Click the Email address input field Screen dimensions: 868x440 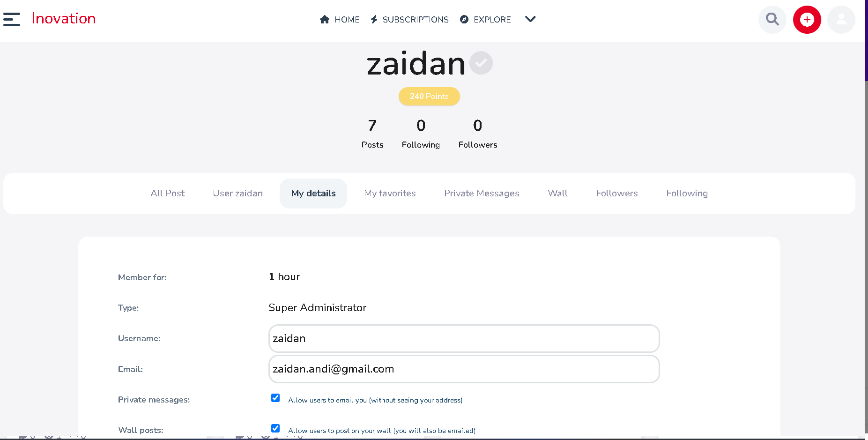click(x=464, y=369)
